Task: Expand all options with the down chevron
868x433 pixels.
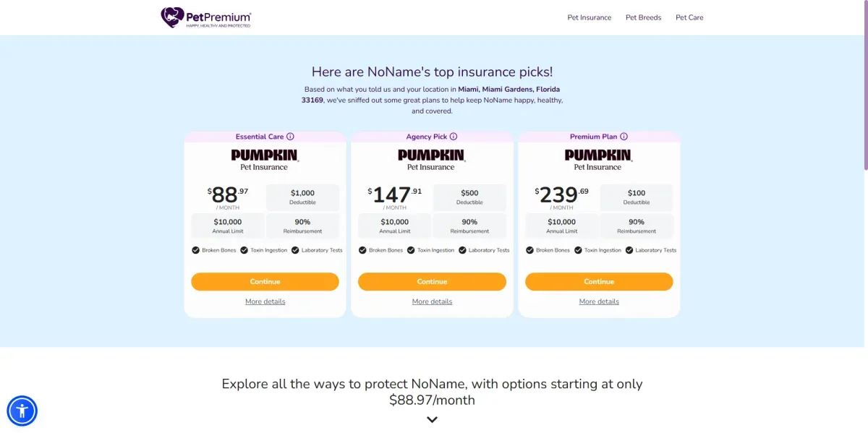Action: coord(432,419)
